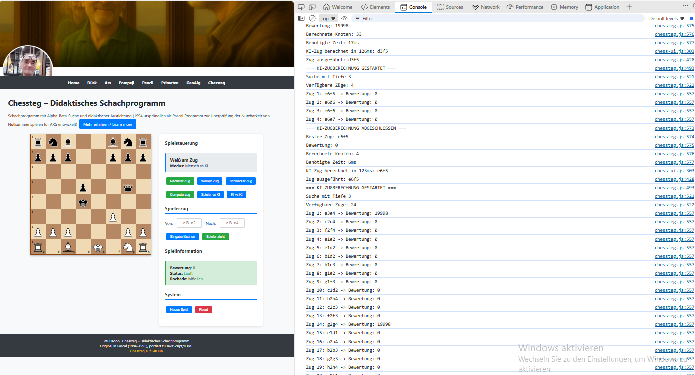Click the last item in the site navigation bar
The image size is (695, 375).
(216, 83)
